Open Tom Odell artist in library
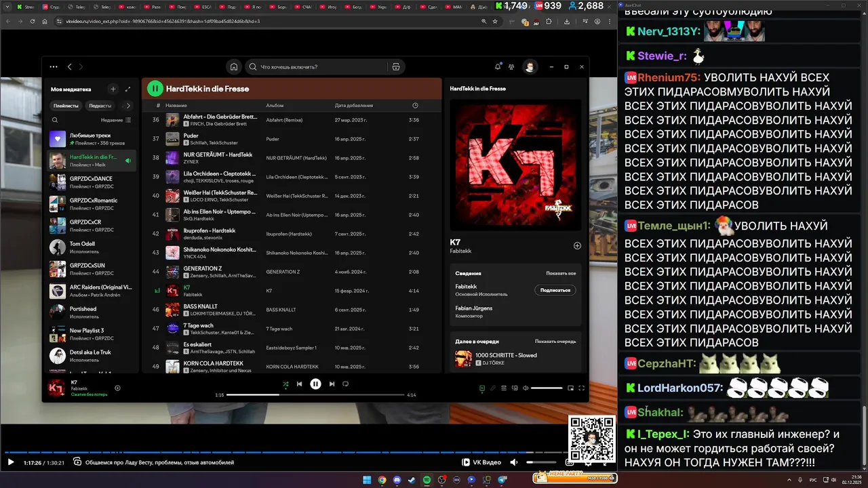Screen dimensions: 868x488 coord(92,247)
